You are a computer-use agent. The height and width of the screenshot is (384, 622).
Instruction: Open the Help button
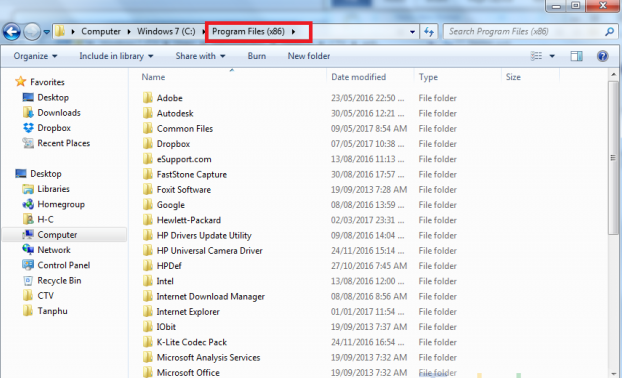click(x=603, y=56)
